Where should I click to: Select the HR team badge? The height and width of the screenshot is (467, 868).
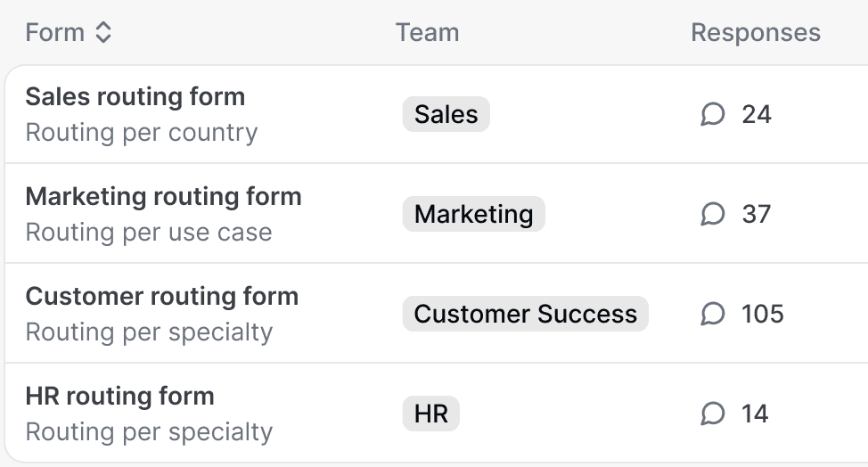click(x=430, y=414)
